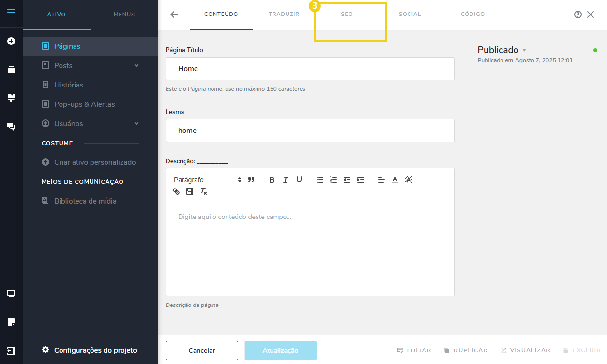Toggle the hamburger menu

[x=11, y=12]
